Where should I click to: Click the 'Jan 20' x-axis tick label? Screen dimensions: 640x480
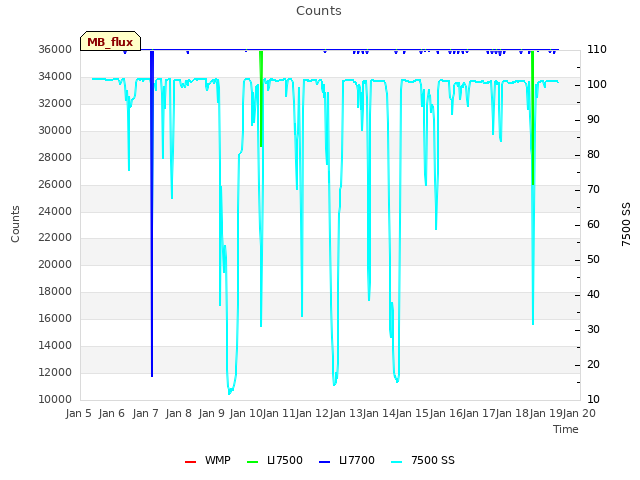coord(579,413)
